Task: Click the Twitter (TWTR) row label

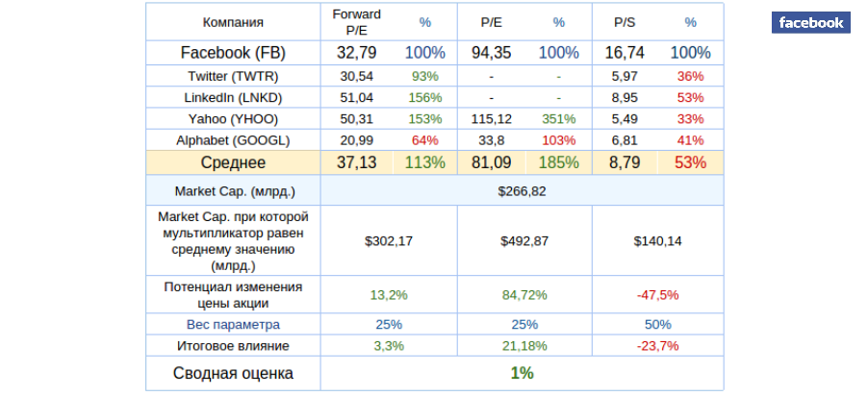Action: pyautogui.click(x=233, y=76)
